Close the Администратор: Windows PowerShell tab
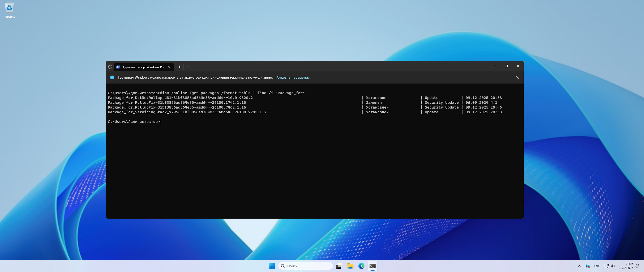Viewport: 644px width, 272px height. pos(169,67)
